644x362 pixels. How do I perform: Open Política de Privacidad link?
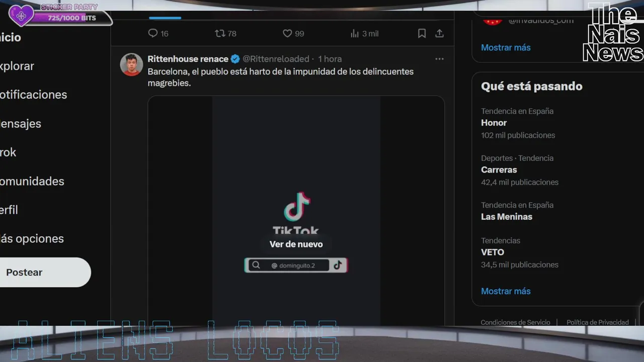coord(598,322)
